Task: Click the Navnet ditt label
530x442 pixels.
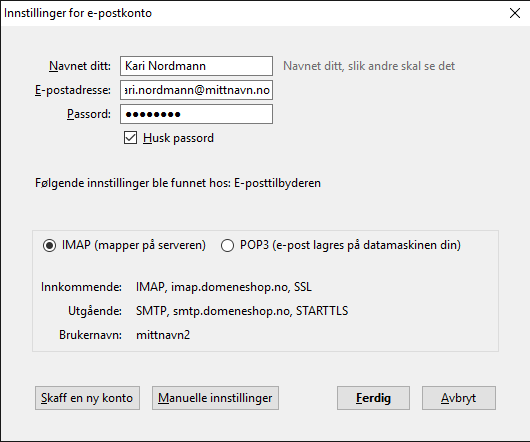Action: tap(80, 66)
